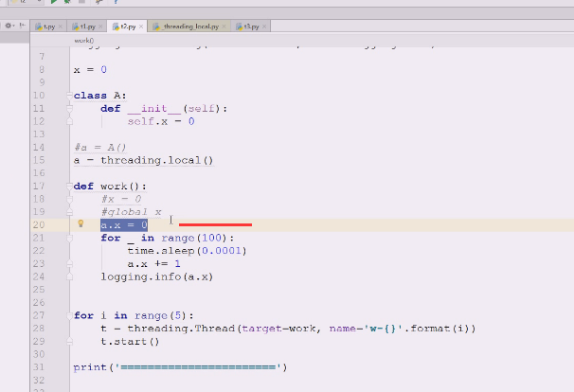Click 'self.x = 0' inside __init__

(x=161, y=121)
